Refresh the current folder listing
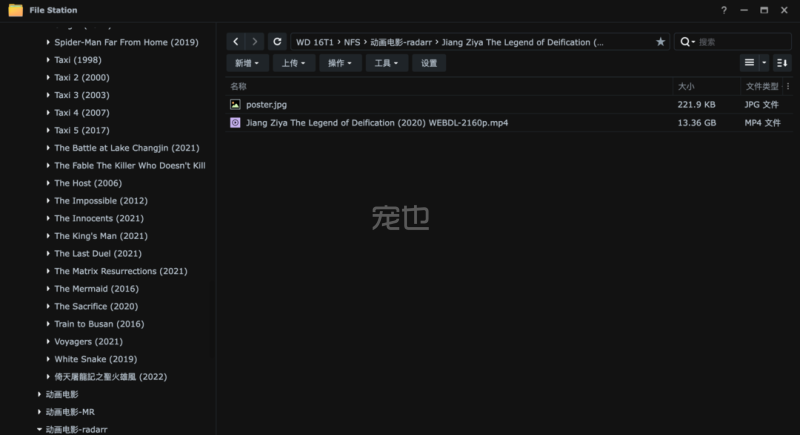The image size is (800, 435). 277,42
